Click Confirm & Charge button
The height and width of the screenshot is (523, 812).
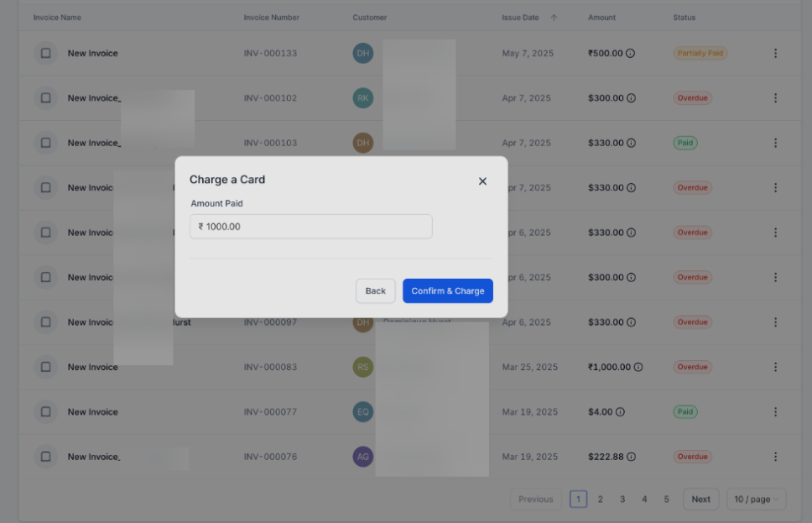(x=448, y=291)
